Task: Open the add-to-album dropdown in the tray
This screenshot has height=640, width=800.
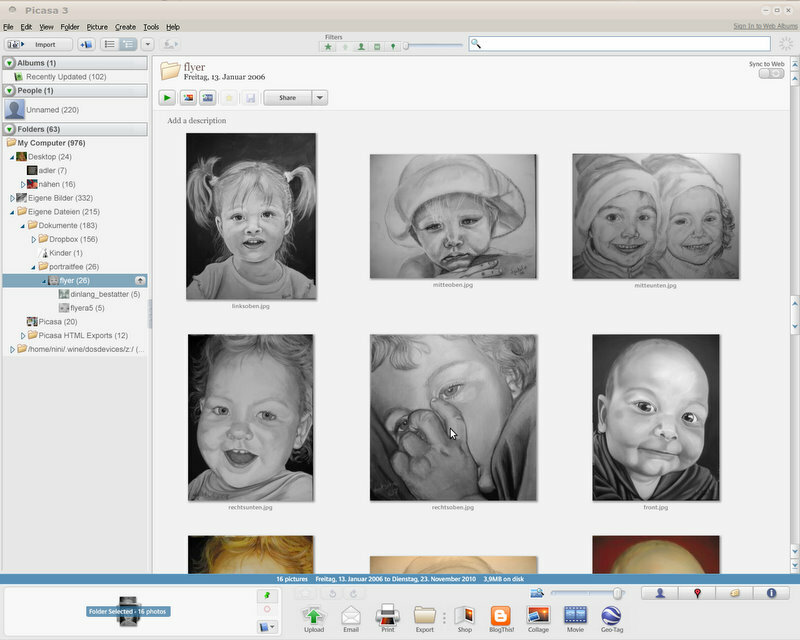Action: [x=267, y=627]
